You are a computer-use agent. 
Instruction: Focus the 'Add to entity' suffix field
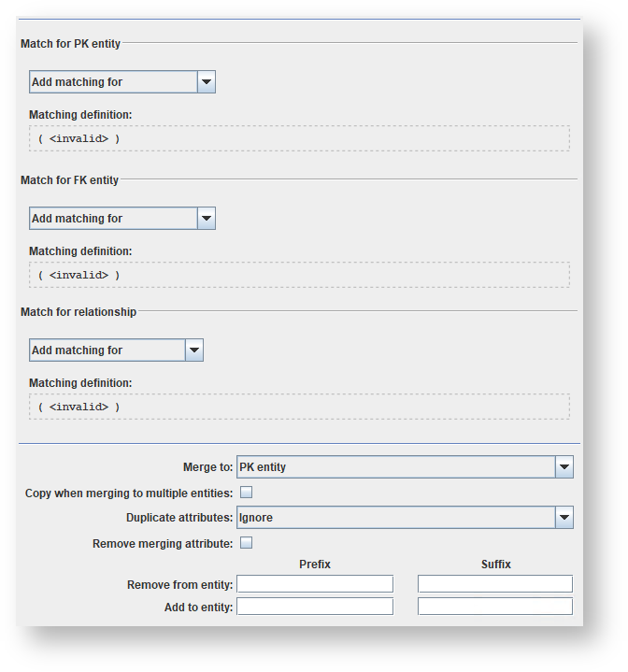pos(495,608)
